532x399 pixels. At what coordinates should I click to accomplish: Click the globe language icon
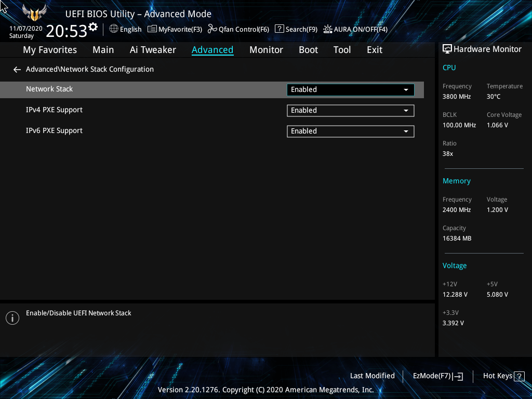pyautogui.click(x=114, y=29)
